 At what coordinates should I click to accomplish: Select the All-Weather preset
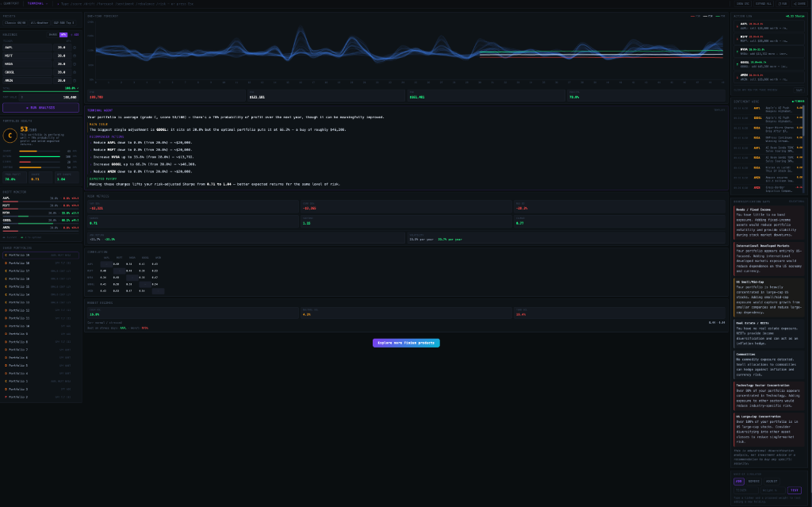[x=40, y=23]
